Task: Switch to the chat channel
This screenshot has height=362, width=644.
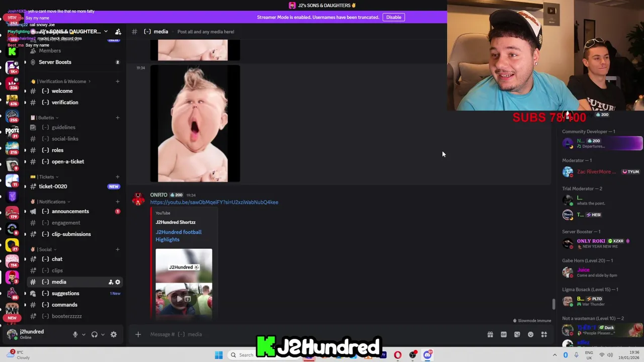Action: [74, 259]
